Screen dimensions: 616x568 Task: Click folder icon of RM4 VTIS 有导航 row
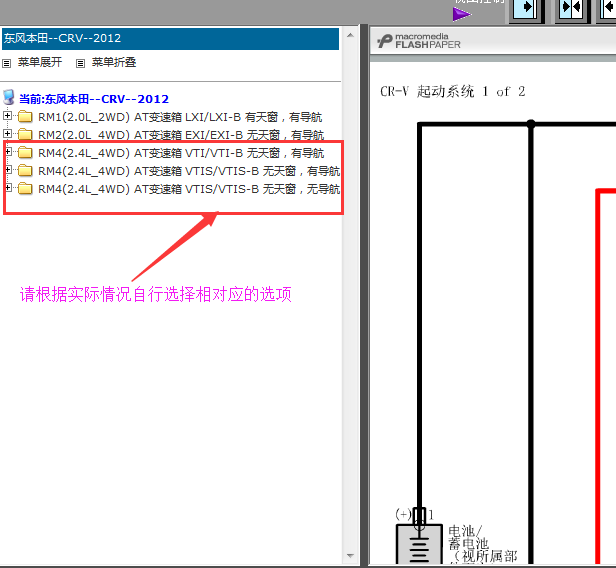25,170
